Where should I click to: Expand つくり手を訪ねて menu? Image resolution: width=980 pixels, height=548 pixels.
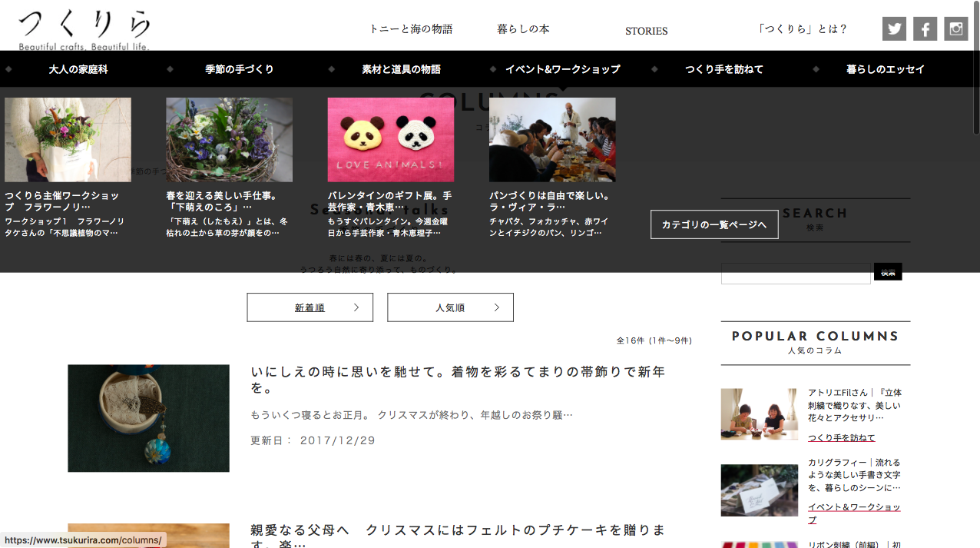pos(723,69)
